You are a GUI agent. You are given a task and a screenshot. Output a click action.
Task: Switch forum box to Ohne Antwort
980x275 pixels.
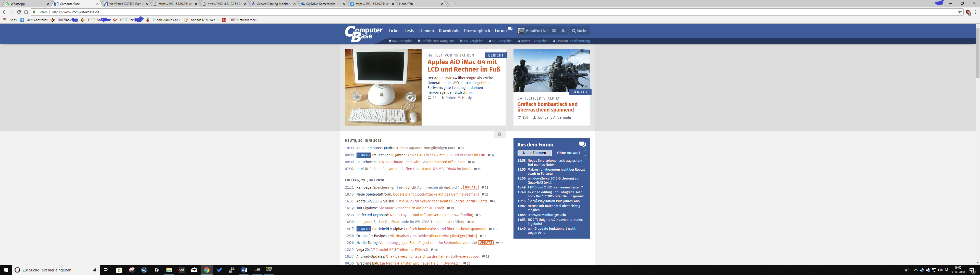(x=568, y=153)
